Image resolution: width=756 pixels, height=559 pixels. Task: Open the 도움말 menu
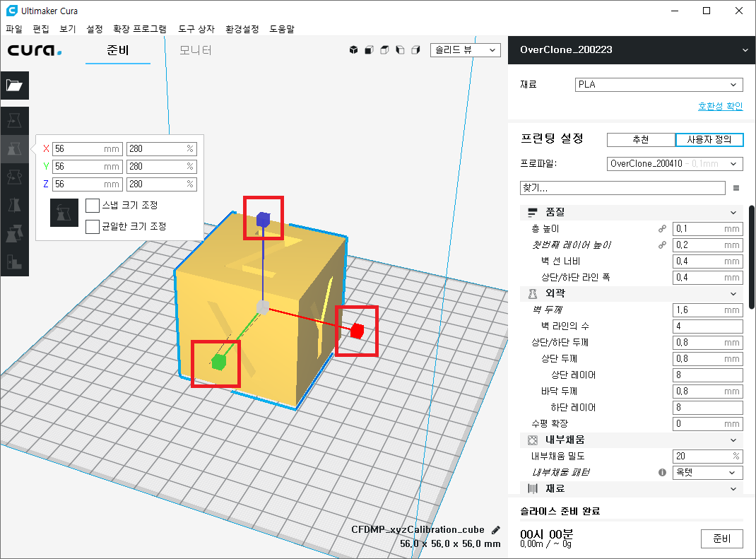(282, 29)
